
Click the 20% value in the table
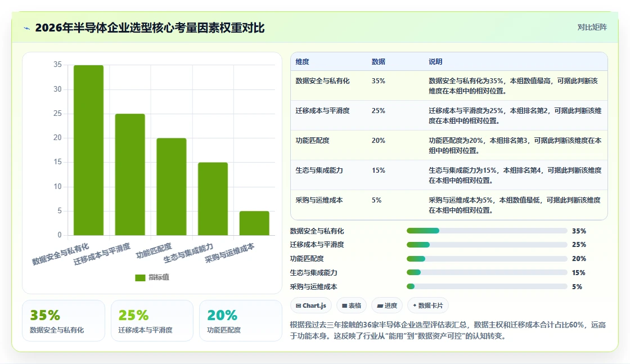(379, 140)
